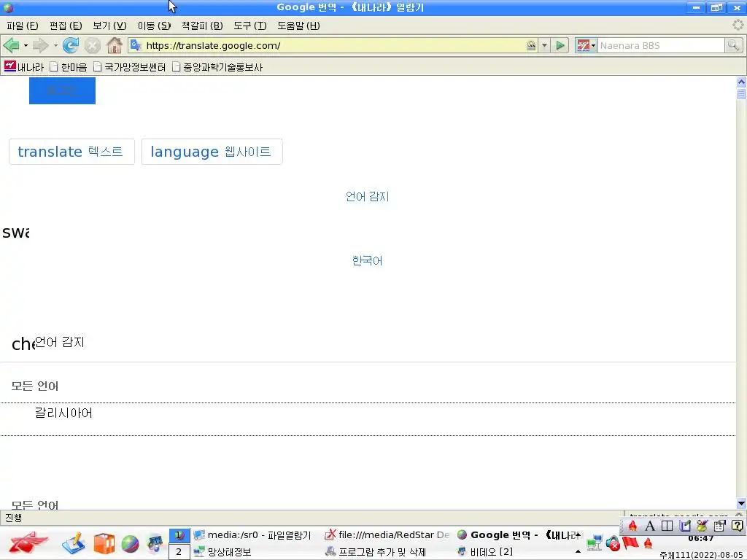747x560 pixels.
Task: Click the scrollbar up arrow
Action: pos(741,82)
